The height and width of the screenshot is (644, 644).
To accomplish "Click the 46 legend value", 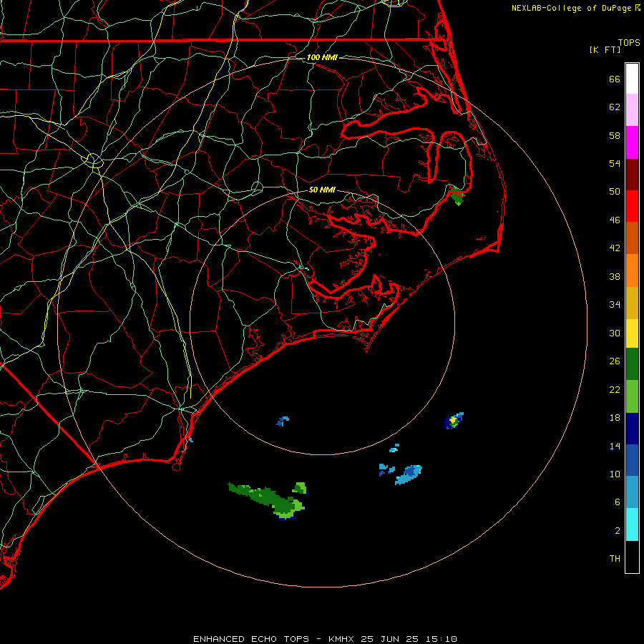I will point(615,220).
